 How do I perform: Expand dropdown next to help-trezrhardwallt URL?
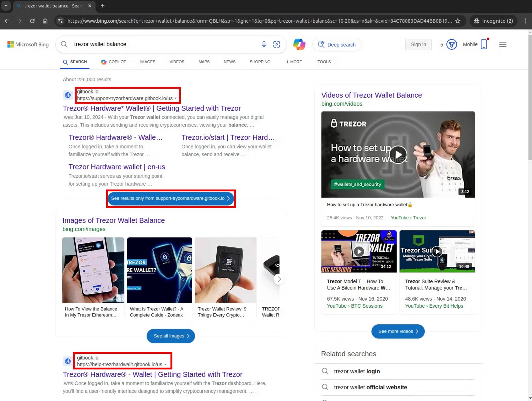(x=165, y=365)
